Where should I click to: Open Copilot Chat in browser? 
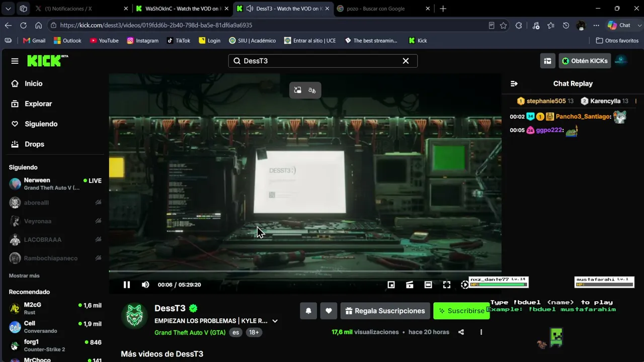tap(619, 25)
